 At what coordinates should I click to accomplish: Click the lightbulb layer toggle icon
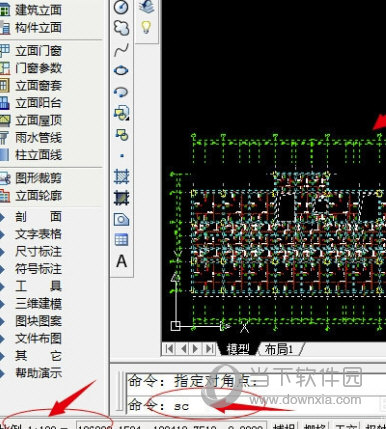pos(146,27)
